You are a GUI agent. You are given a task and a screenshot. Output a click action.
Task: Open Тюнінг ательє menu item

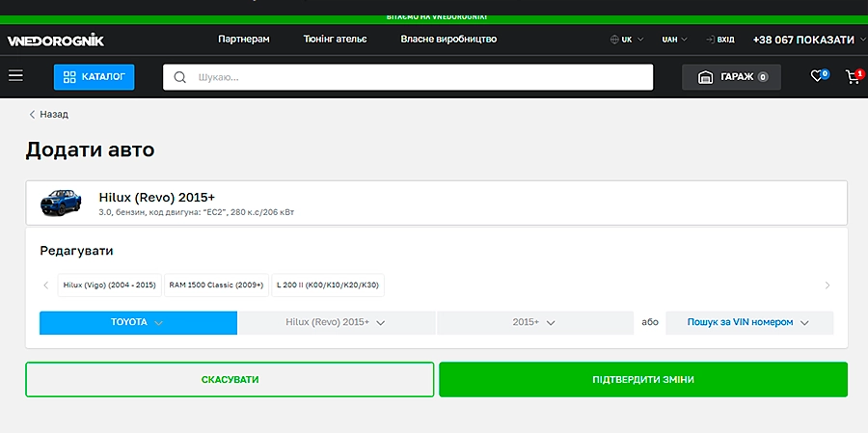tap(335, 40)
